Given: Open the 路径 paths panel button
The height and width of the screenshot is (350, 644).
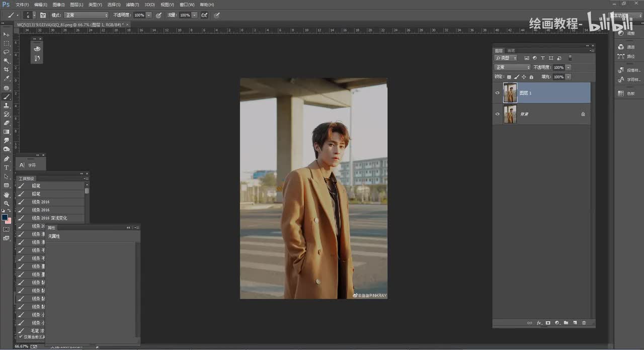Looking at the screenshot, I should click(627, 57).
